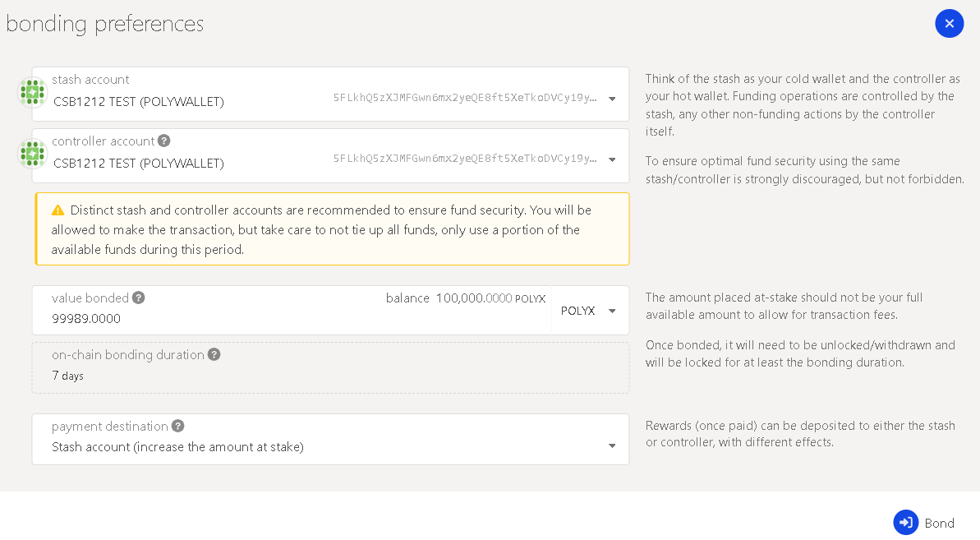Viewport: 980px width, 540px height.
Task: Select the controller account address text
Action: pyautogui.click(x=465, y=159)
